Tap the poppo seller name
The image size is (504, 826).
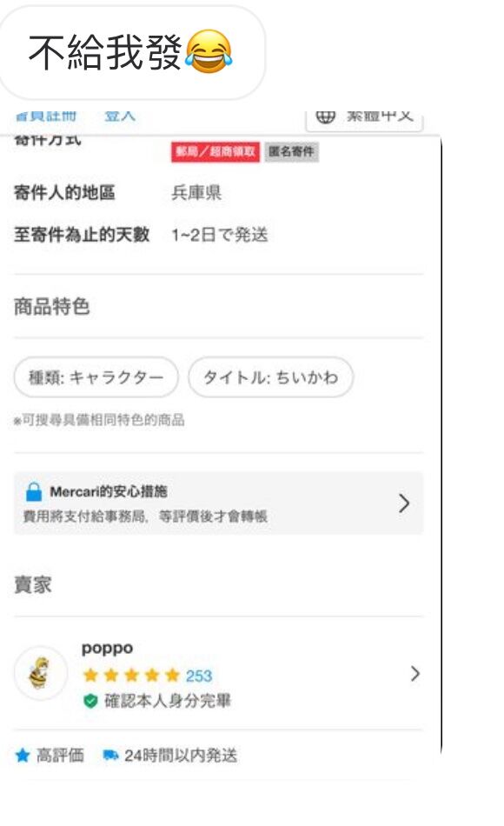click(107, 649)
